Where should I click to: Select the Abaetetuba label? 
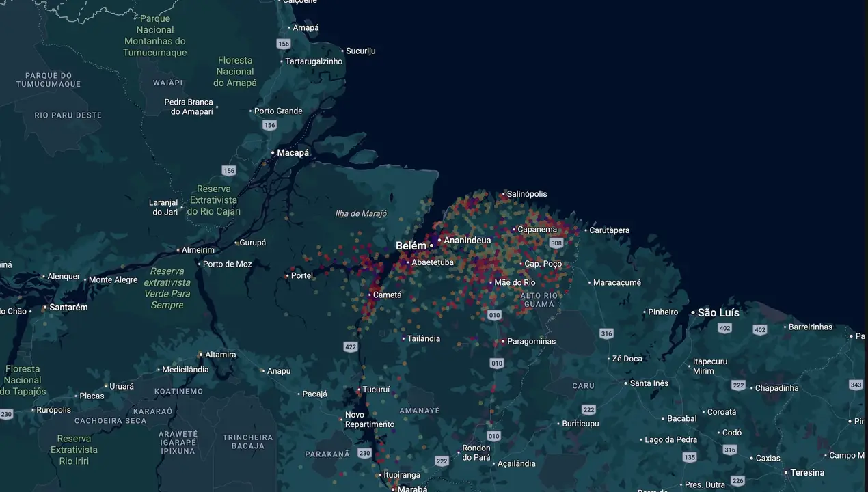click(433, 262)
